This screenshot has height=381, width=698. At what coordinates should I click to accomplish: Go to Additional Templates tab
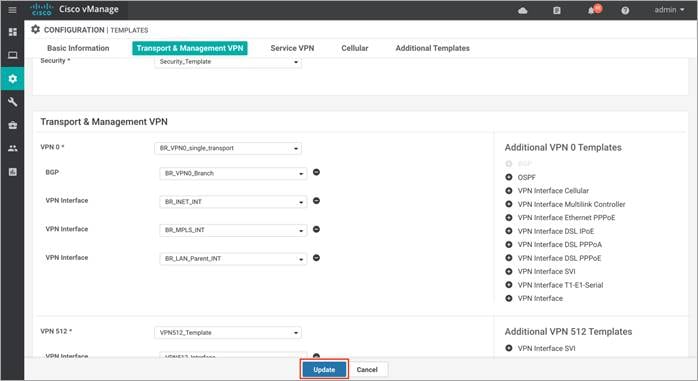pos(433,48)
